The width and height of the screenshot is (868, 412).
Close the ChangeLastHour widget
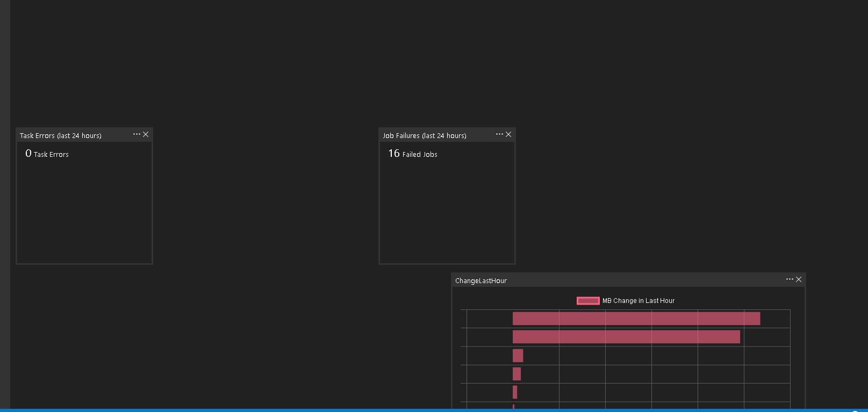799,279
